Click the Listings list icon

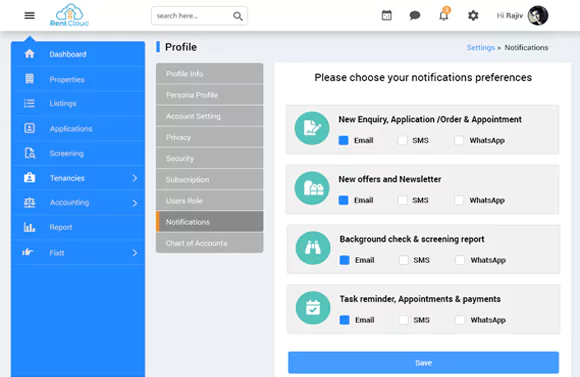30,103
